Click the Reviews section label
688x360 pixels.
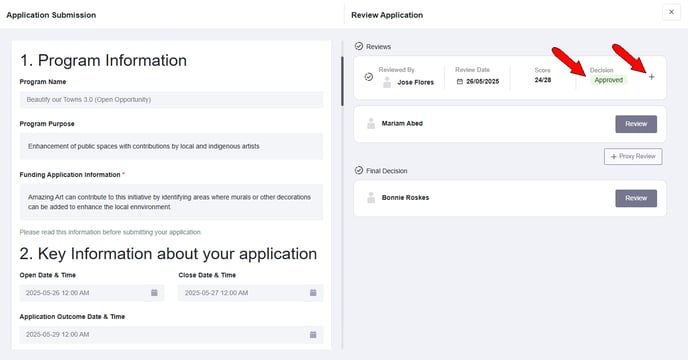[x=378, y=47]
